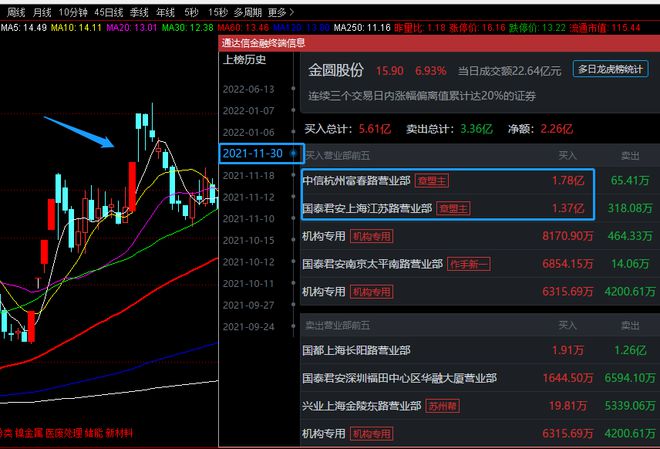Click the 金圆股份 stock name
Image resolution: width=660 pixels, height=449 pixels.
click(x=335, y=70)
